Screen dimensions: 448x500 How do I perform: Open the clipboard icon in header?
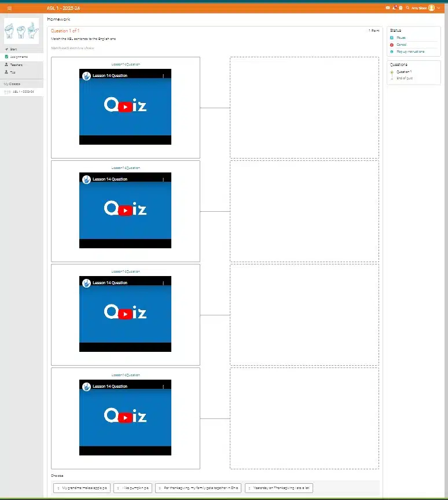pyautogui.click(x=401, y=8)
